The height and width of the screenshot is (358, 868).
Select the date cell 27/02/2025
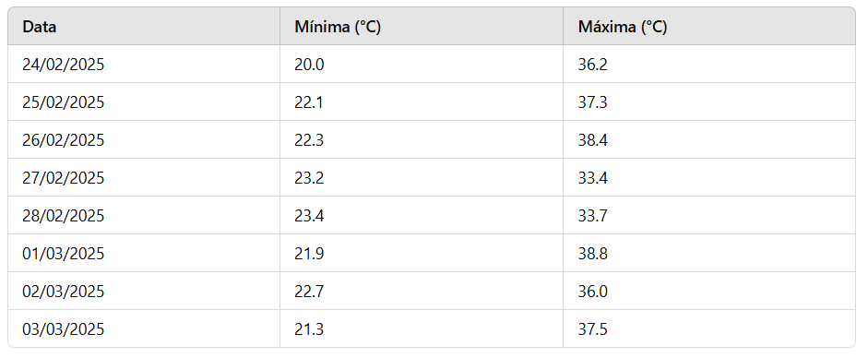click(63, 178)
